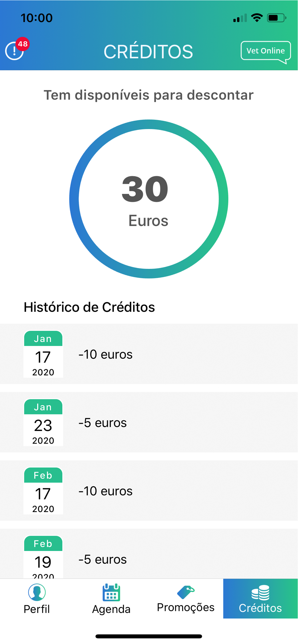The width and height of the screenshot is (298, 644).
Task: Open Vet Online chat button
Action: click(x=266, y=52)
